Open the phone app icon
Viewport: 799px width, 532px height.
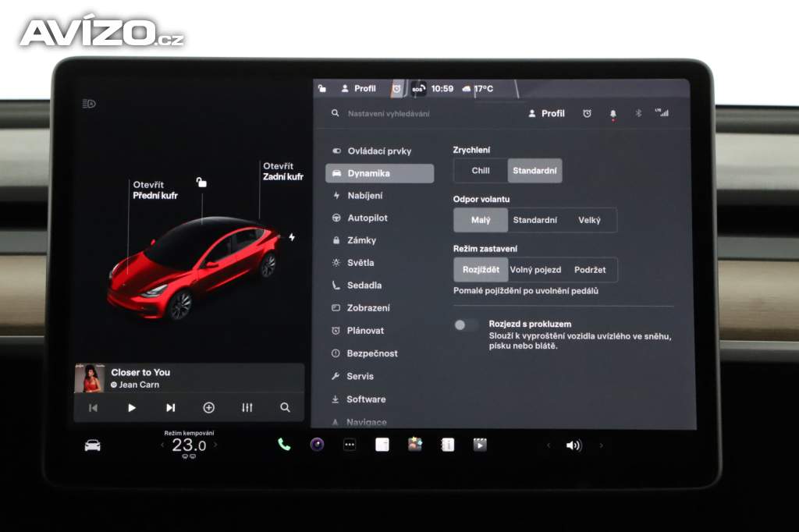(x=284, y=445)
